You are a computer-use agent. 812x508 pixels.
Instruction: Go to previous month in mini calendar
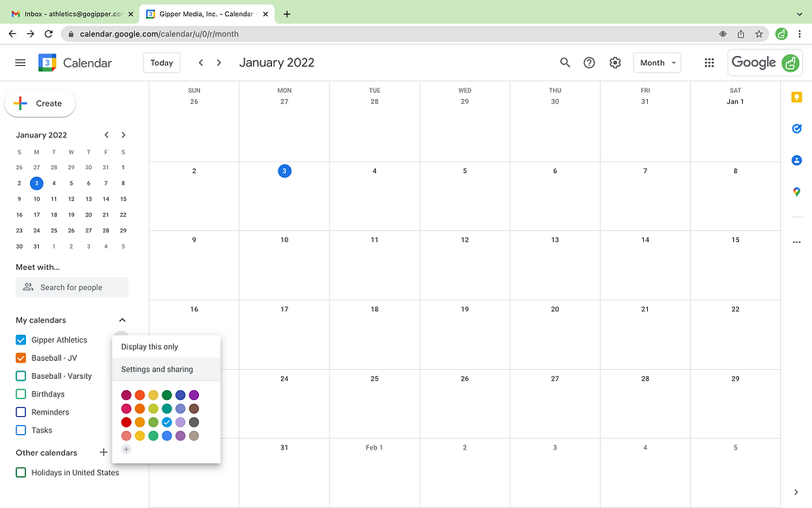[x=106, y=135]
